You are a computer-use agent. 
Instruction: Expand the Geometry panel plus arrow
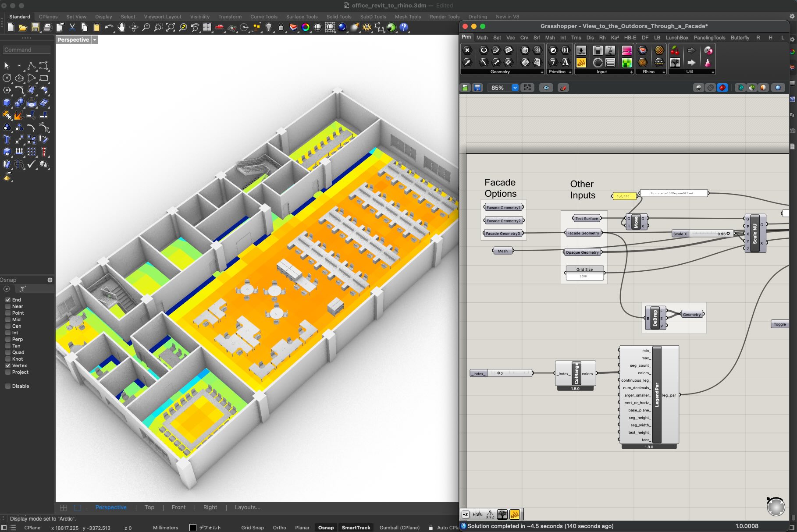(x=542, y=72)
